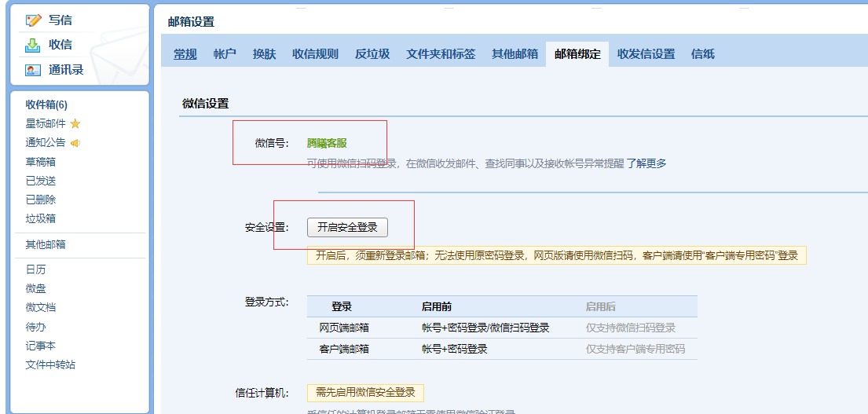Select the 换肤 tab

264,54
